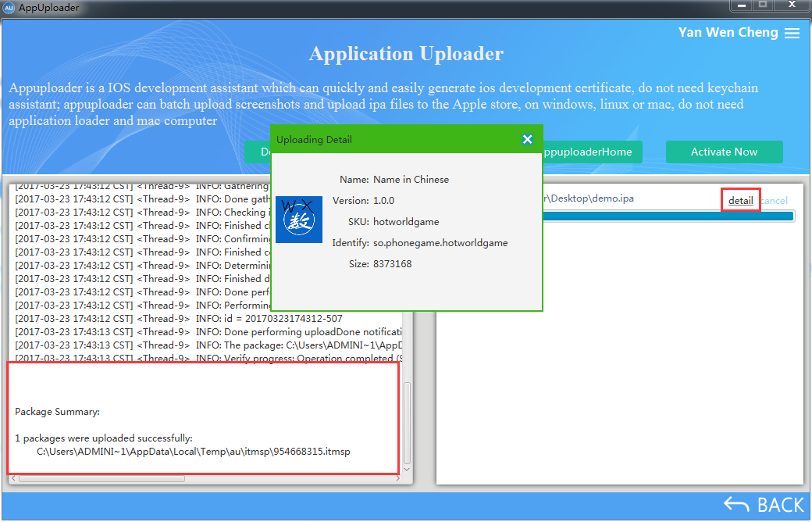The height and width of the screenshot is (522, 812).
Task: Select '1 packages were uploaded successfully:' text
Action: tap(104, 438)
